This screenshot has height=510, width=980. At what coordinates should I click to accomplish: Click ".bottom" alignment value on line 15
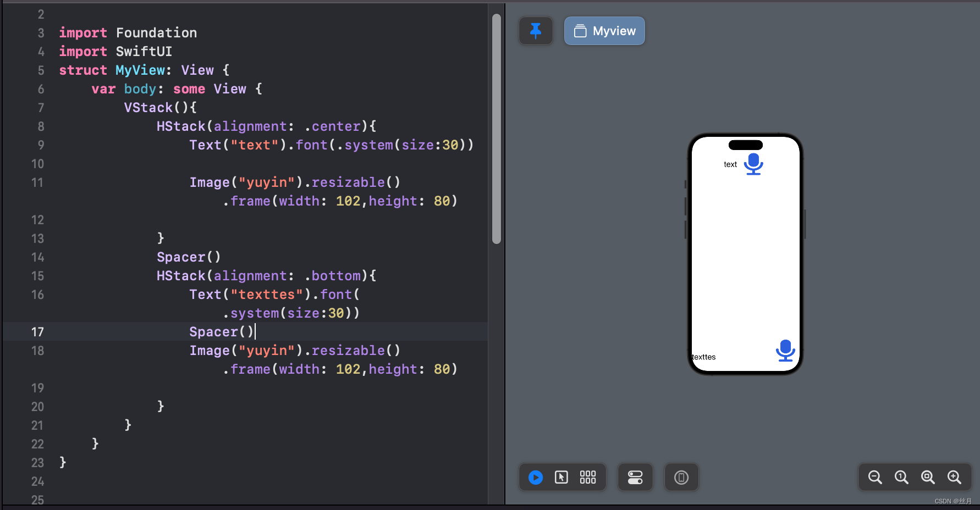pos(333,276)
